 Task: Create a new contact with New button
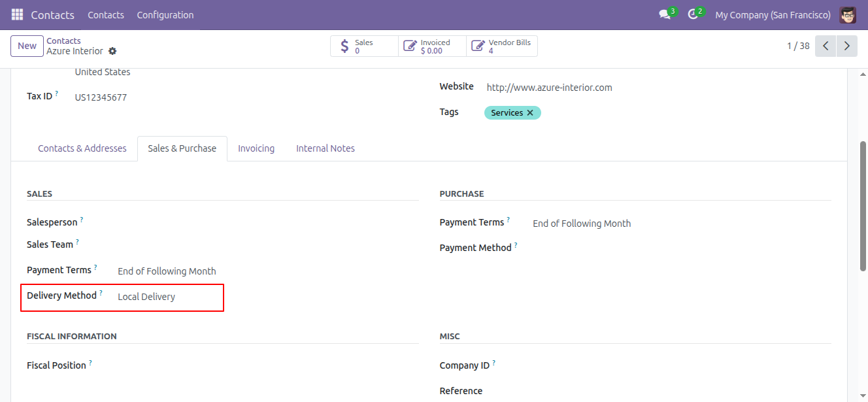click(26, 46)
